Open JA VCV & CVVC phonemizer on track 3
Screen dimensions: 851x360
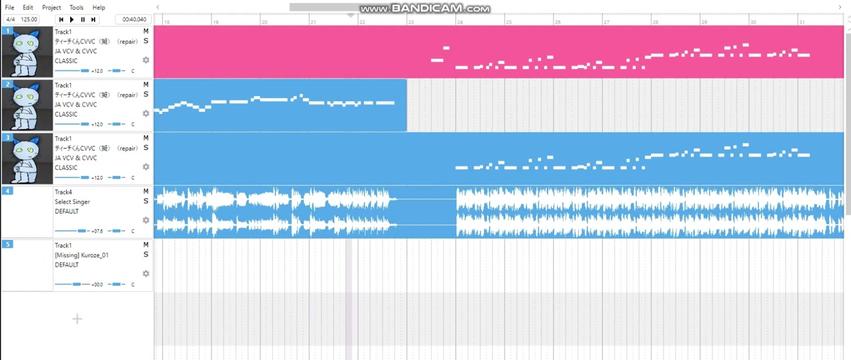coord(75,157)
